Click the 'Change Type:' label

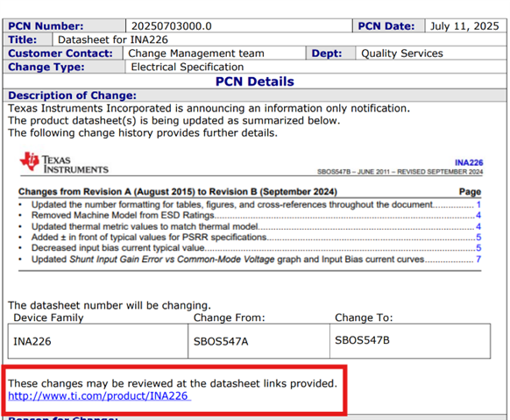(46, 67)
